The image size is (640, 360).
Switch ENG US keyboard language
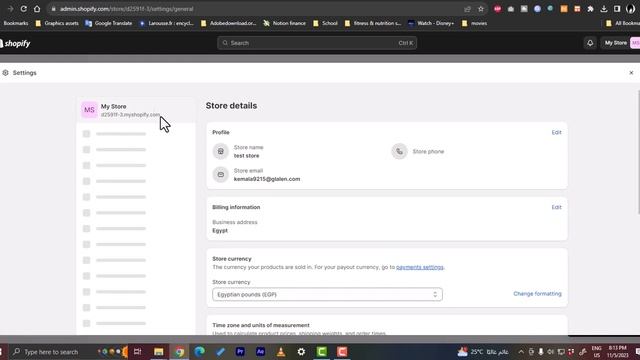tap(596, 351)
